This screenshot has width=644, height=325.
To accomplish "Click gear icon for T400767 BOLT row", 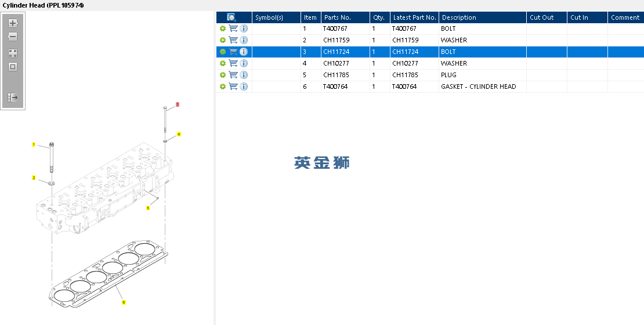I will point(223,28).
